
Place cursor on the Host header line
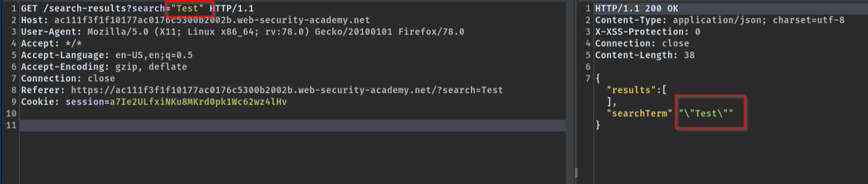pyautogui.click(x=195, y=20)
